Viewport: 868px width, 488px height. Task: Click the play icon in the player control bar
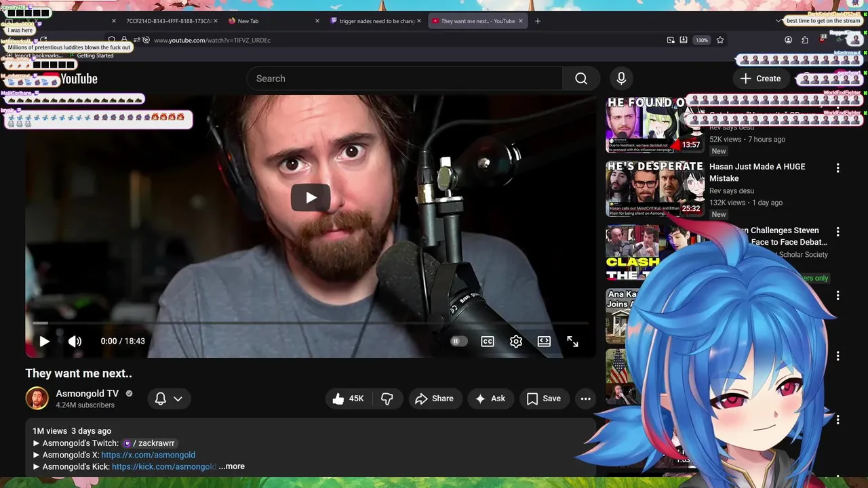point(44,342)
